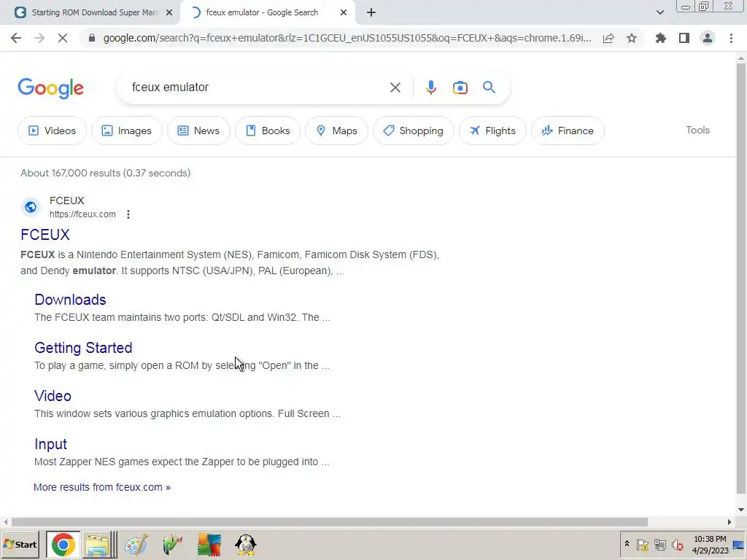Filter results by Books
This screenshot has width=747, height=560.
268,131
